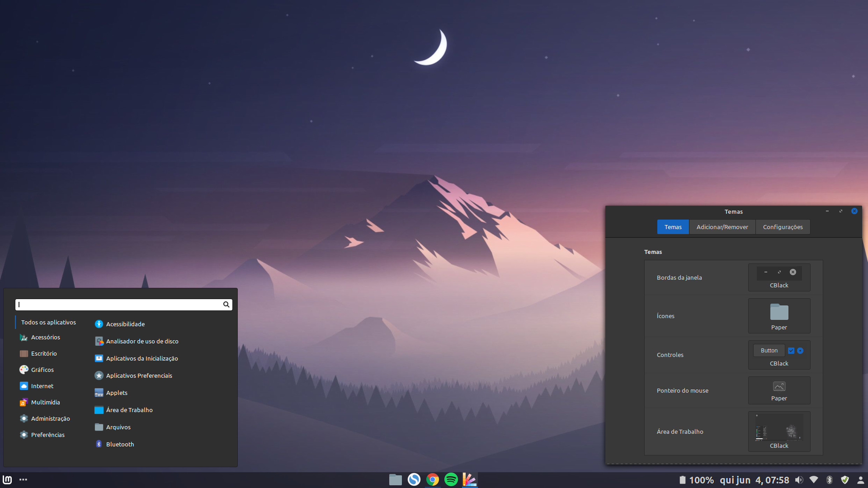This screenshot has height=488, width=868.
Task: Select the Preferências category
Action: tap(47, 435)
